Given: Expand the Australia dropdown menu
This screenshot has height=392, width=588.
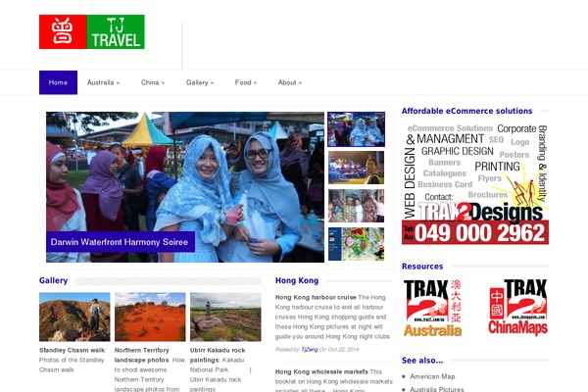Looking at the screenshot, I should click(x=103, y=82).
